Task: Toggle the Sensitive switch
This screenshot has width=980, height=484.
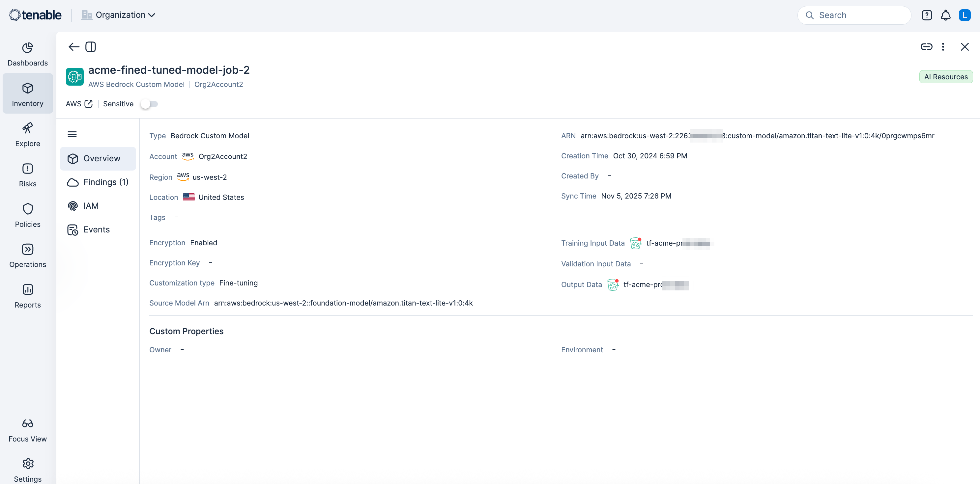Action: (149, 104)
